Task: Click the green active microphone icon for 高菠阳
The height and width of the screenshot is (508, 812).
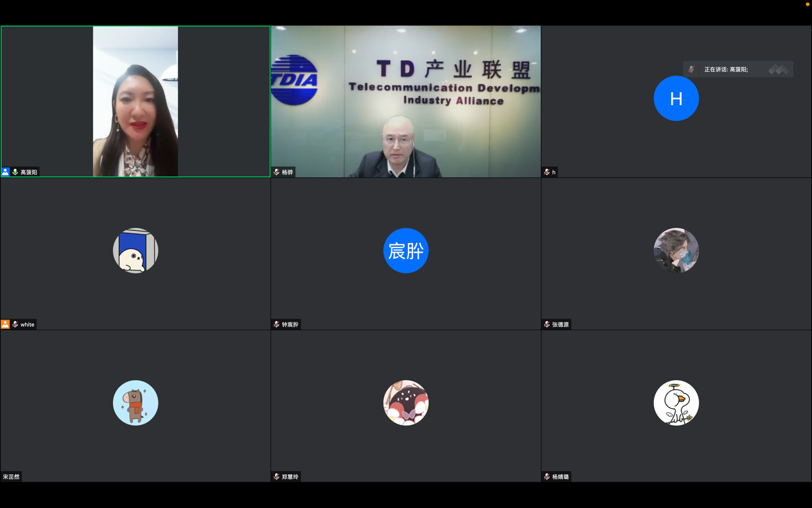Action: 15,172
